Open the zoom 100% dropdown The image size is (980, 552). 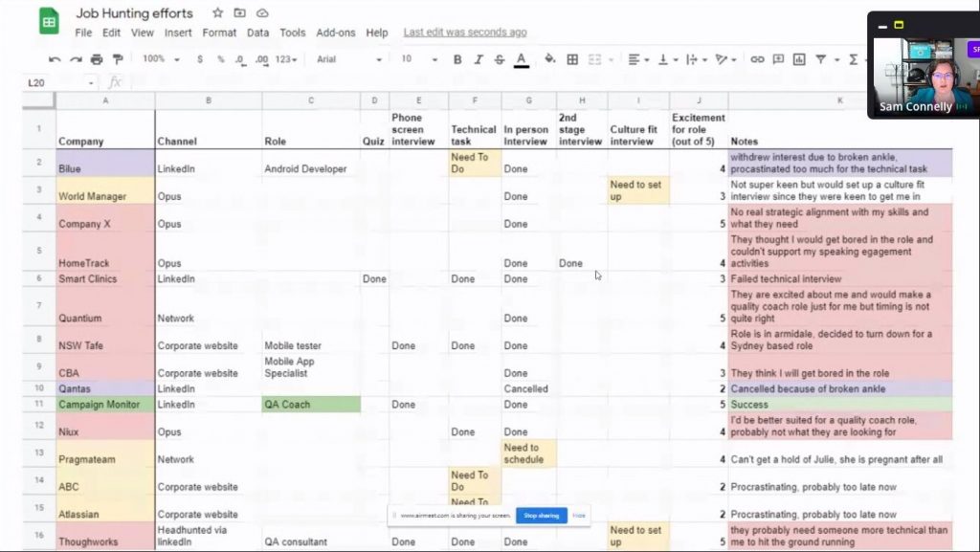(x=159, y=59)
